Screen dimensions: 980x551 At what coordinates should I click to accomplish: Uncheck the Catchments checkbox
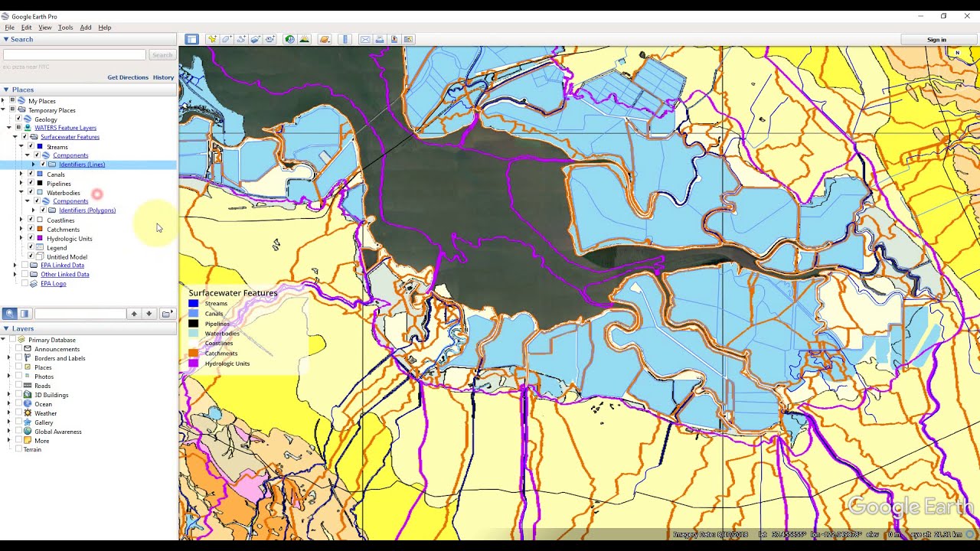point(31,230)
